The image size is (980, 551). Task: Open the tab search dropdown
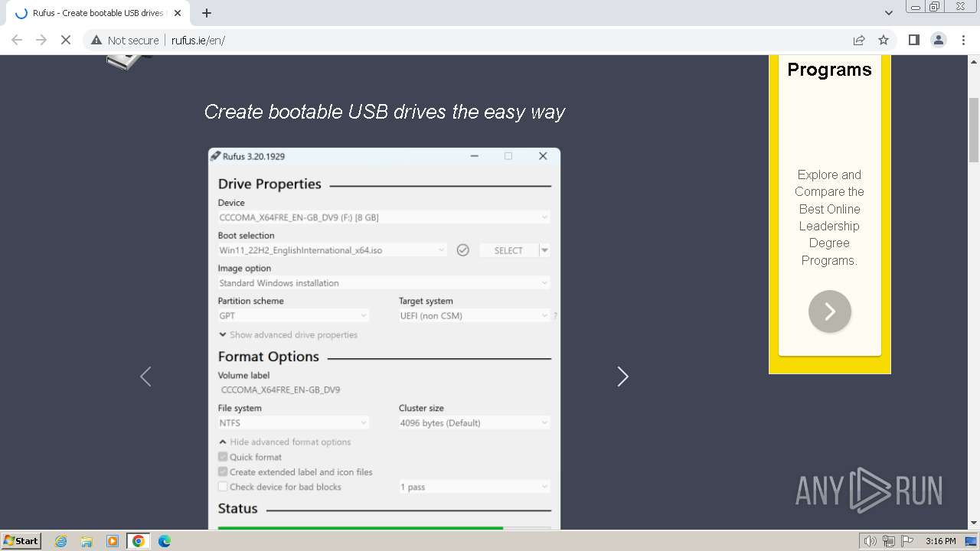(x=889, y=13)
